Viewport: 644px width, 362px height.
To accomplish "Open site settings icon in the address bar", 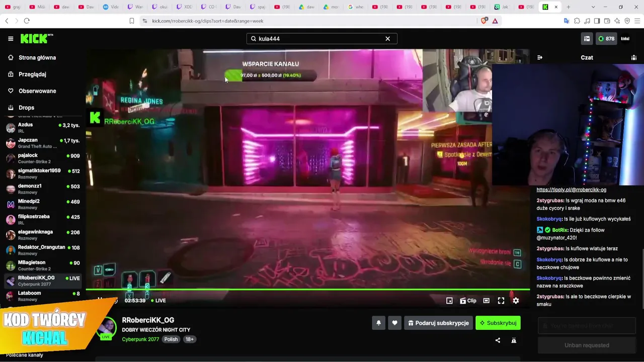I will coord(145,21).
